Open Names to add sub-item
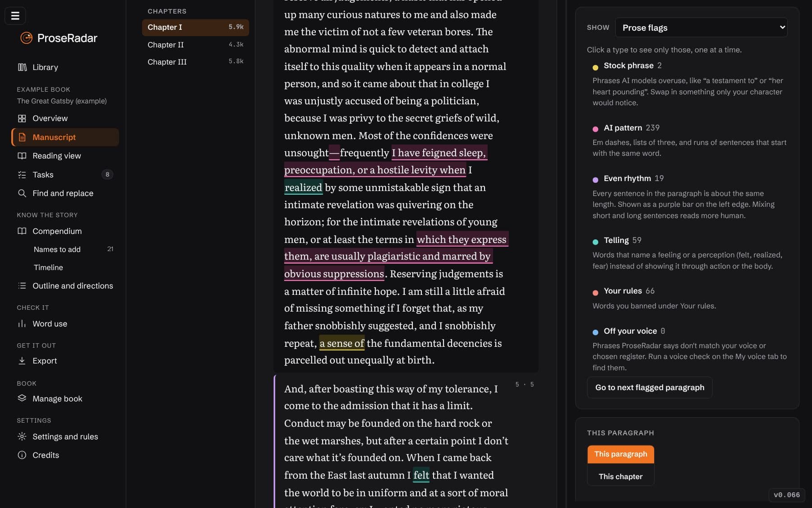 tap(57, 249)
